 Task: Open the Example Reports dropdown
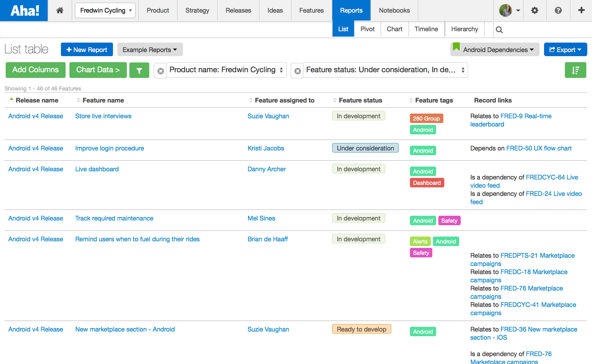tap(150, 50)
